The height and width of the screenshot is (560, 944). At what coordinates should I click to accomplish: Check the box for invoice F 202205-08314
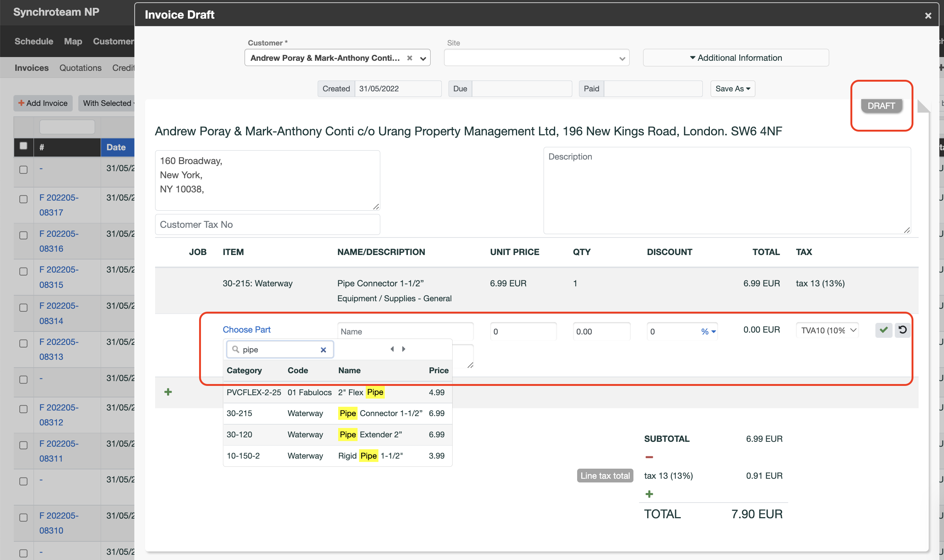23,308
